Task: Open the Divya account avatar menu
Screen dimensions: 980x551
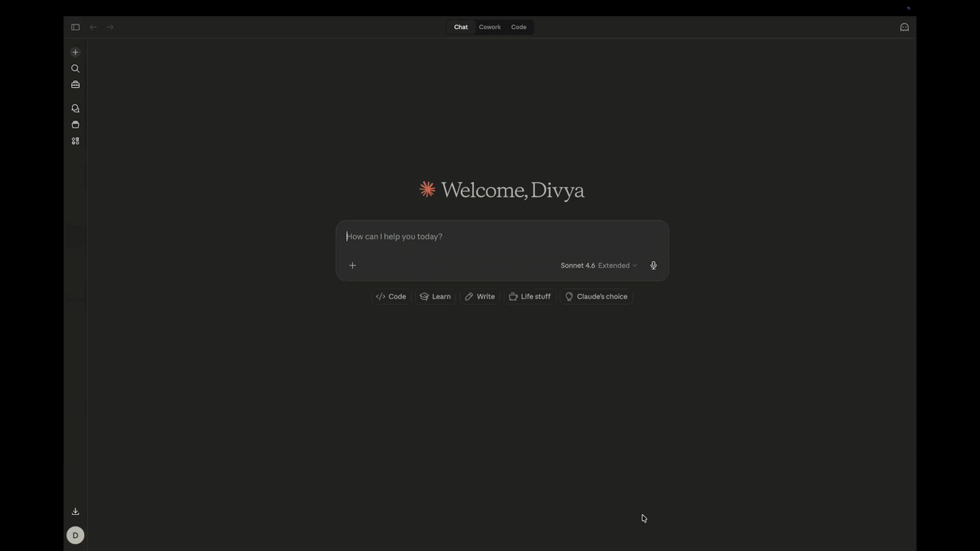Action: click(75, 535)
